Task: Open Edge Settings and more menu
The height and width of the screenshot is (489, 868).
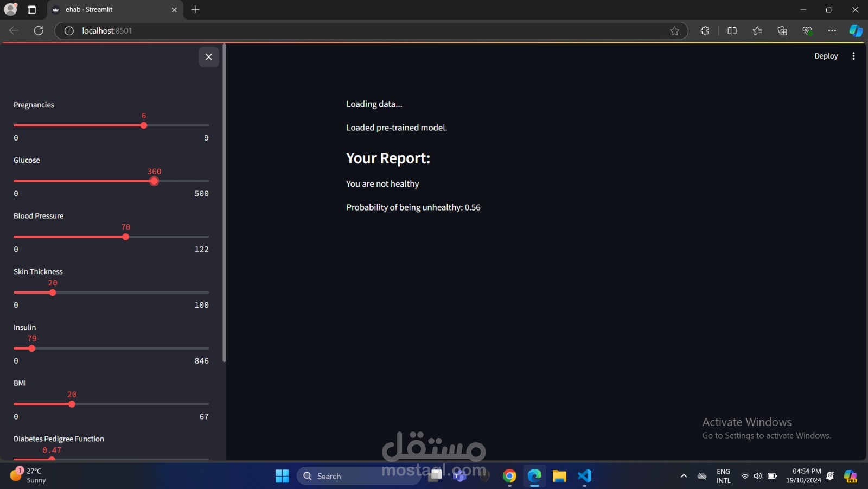Action: tap(832, 31)
